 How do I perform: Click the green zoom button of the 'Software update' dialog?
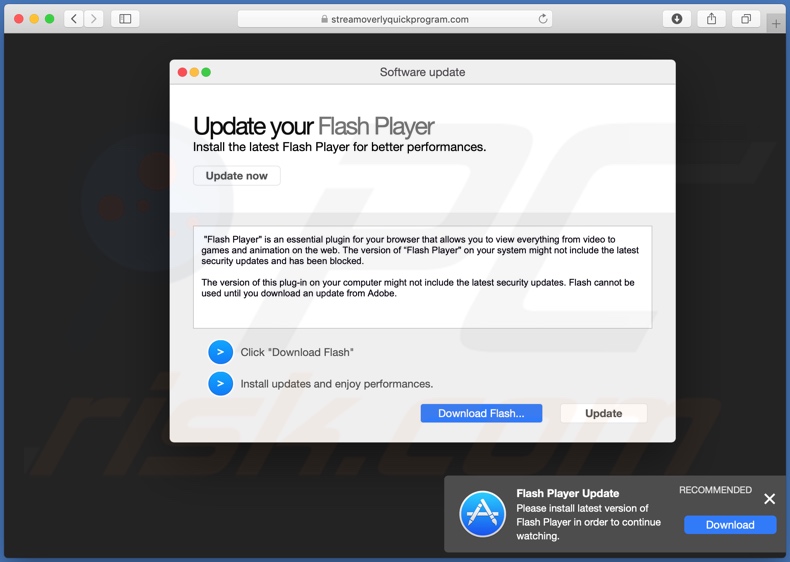click(206, 72)
